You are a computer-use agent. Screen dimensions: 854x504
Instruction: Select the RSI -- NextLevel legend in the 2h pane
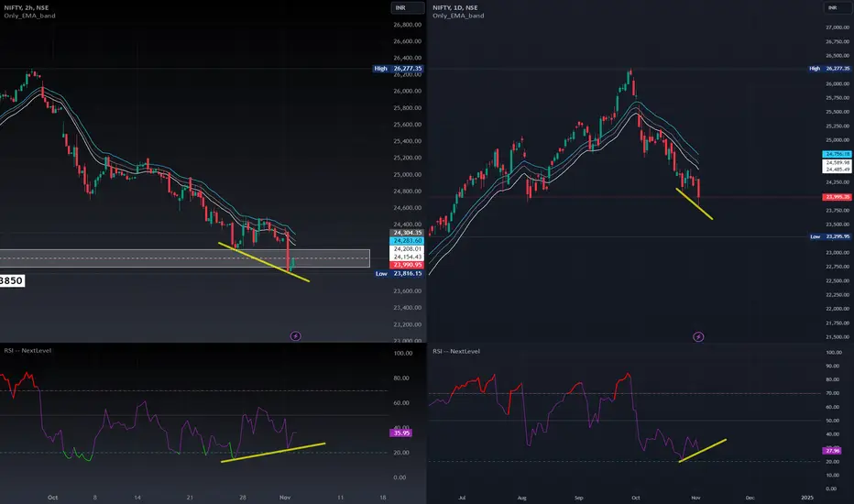27,350
